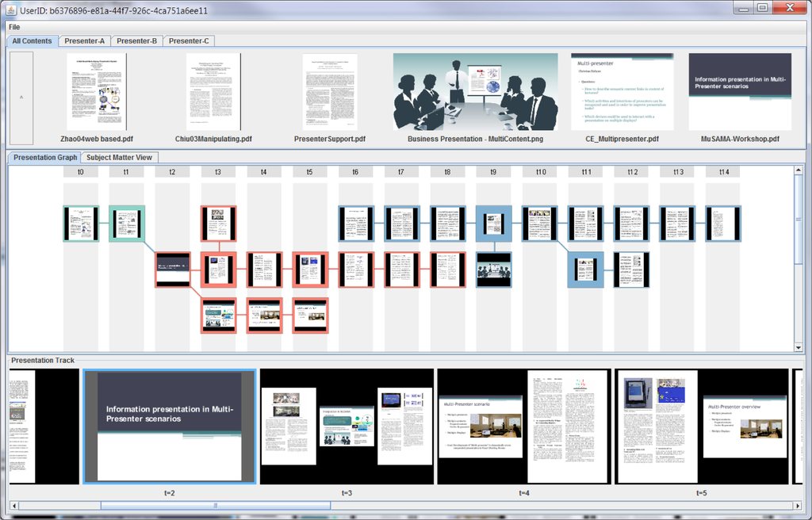This screenshot has width=812, height=520.
Task: Select the highlighted t=2 slide in Presentation Track
Action: point(170,426)
